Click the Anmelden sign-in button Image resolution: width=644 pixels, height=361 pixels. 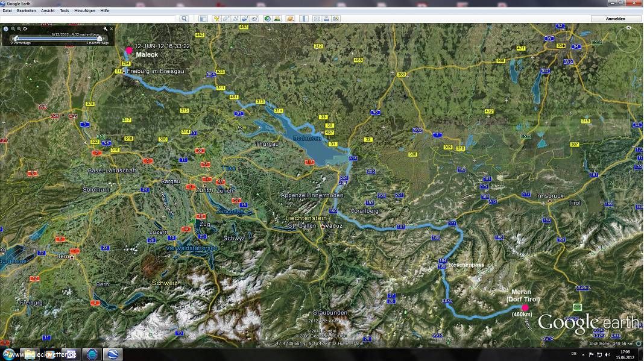[x=615, y=19]
